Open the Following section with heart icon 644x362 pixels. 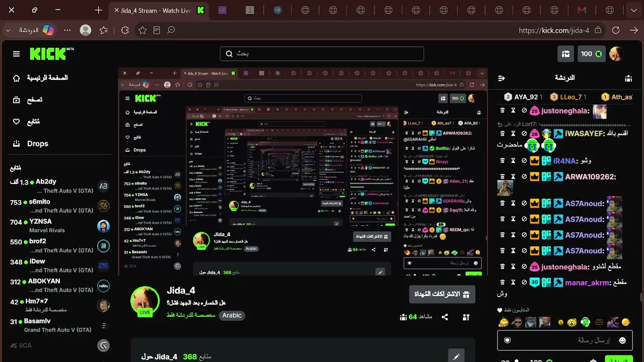(x=27, y=122)
